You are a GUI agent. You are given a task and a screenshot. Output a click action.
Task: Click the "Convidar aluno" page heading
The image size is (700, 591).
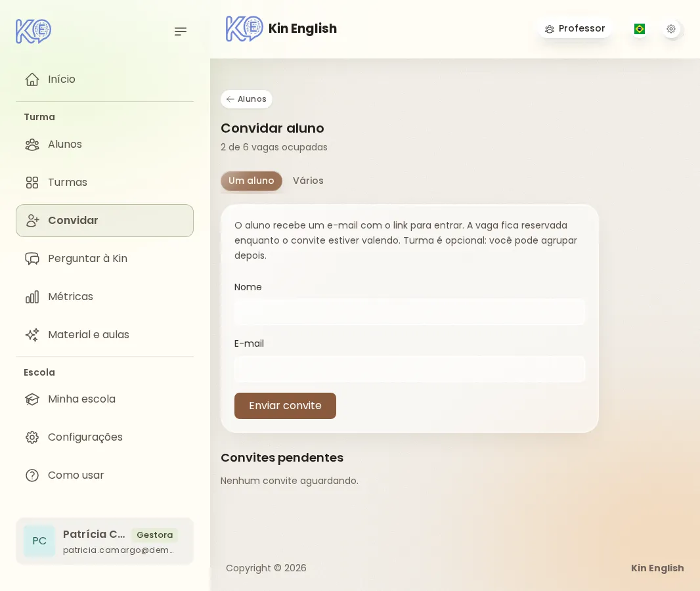point(273,128)
